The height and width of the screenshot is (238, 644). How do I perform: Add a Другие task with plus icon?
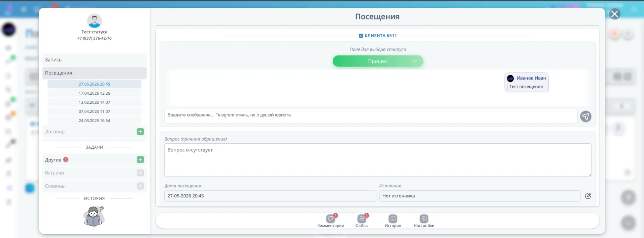coord(140,160)
